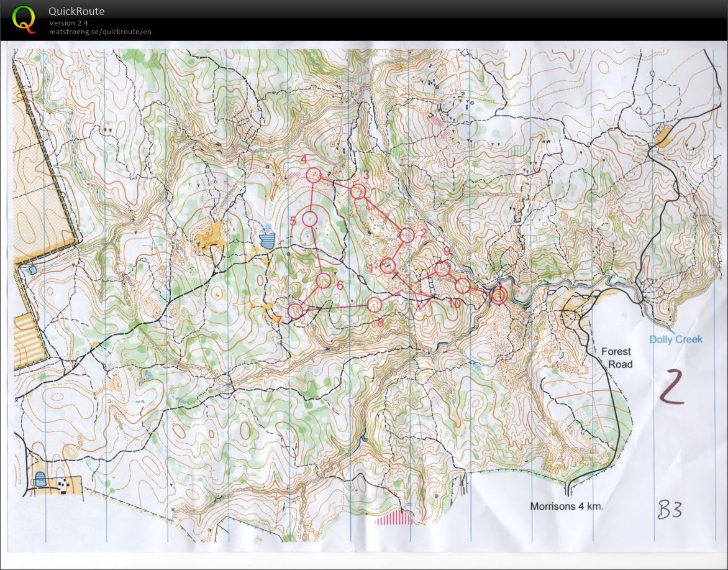Image resolution: width=728 pixels, height=570 pixels.
Task: Click the Dolly Creek label
Action: (x=676, y=339)
